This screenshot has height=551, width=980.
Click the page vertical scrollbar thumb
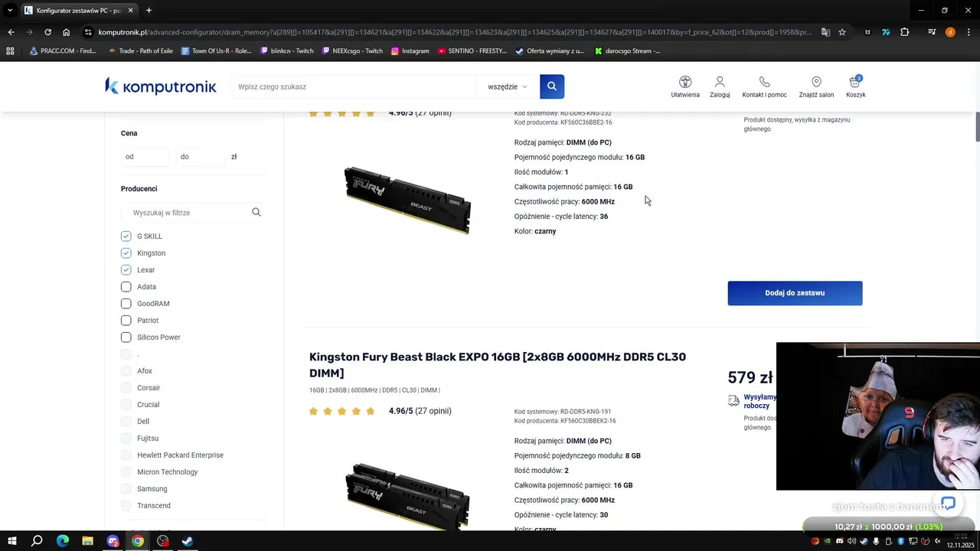point(977,127)
